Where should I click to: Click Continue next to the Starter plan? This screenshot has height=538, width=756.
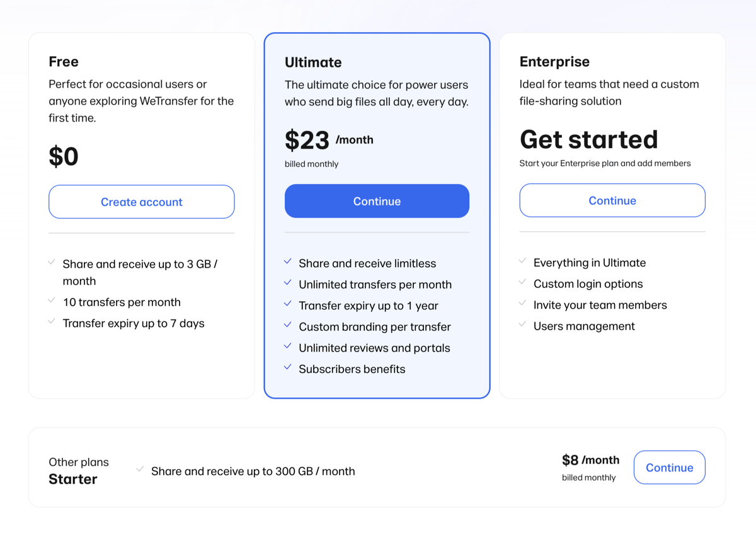click(669, 467)
